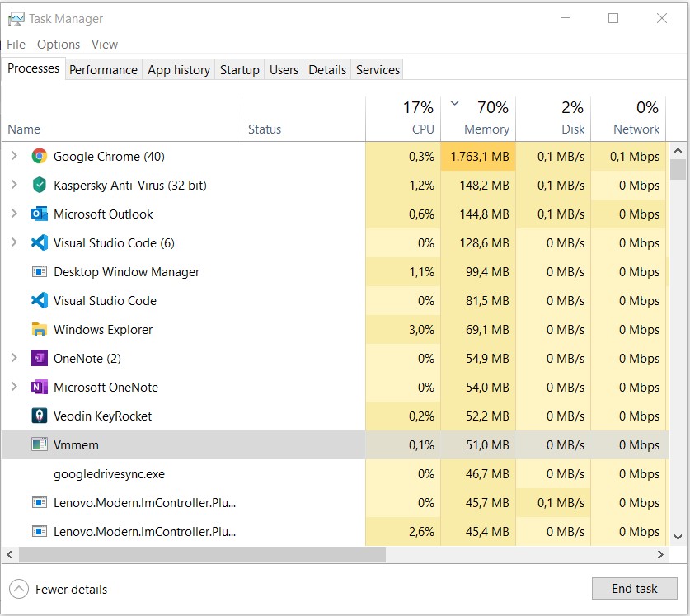Click the Fewer details arrow icon
690x616 pixels.
18,589
